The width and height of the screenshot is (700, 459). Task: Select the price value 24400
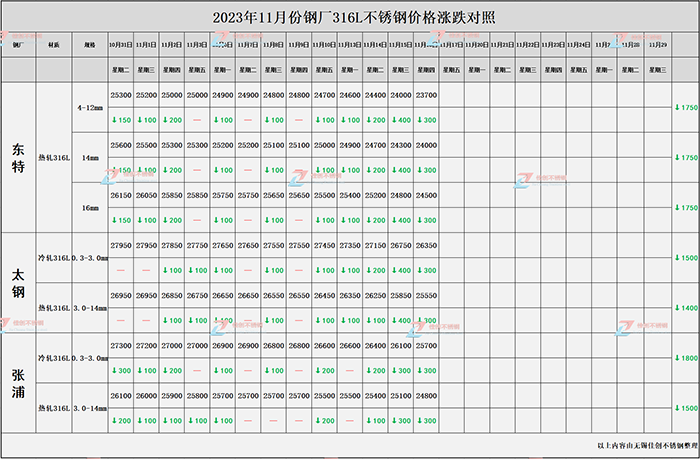pos(375,95)
